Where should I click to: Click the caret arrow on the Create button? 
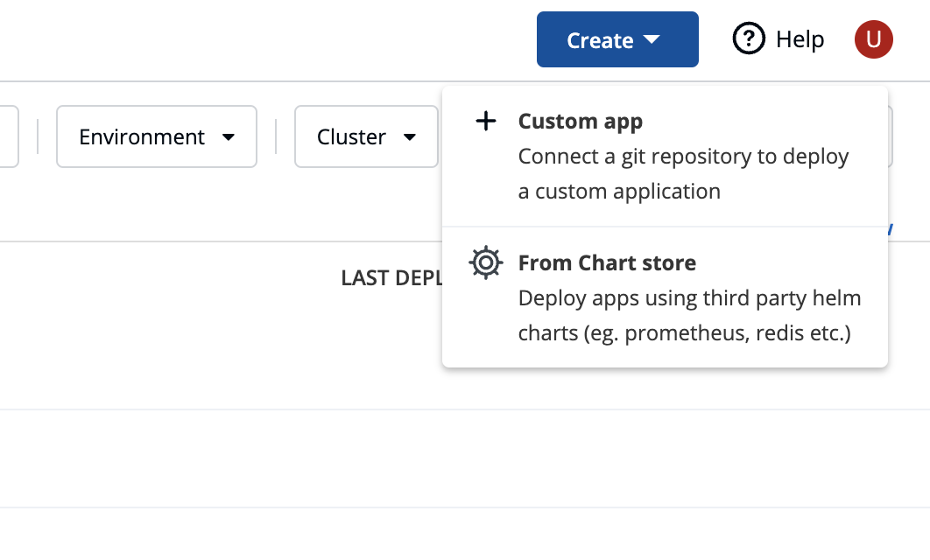pyautogui.click(x=651, y=40)
